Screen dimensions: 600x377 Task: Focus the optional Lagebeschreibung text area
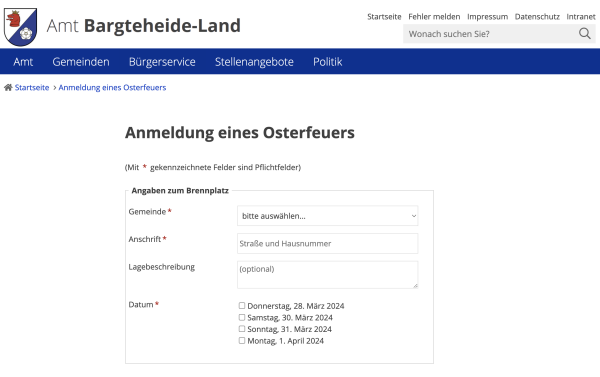point(328,274)
